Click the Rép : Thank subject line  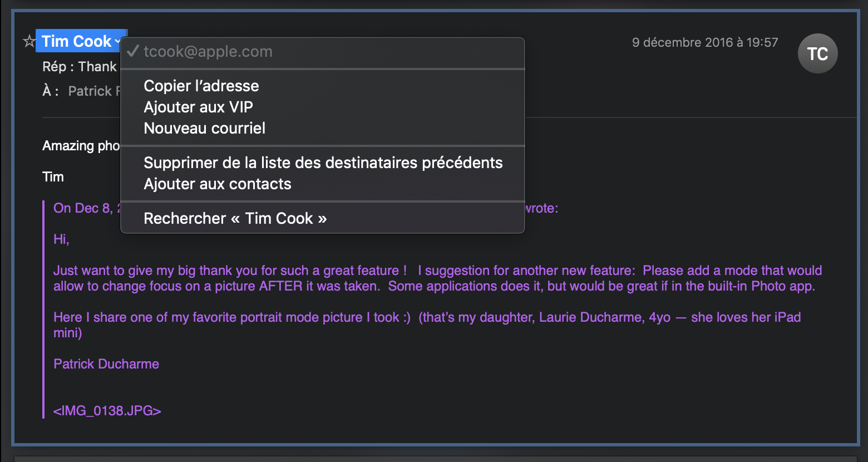[x=80, y=67]
